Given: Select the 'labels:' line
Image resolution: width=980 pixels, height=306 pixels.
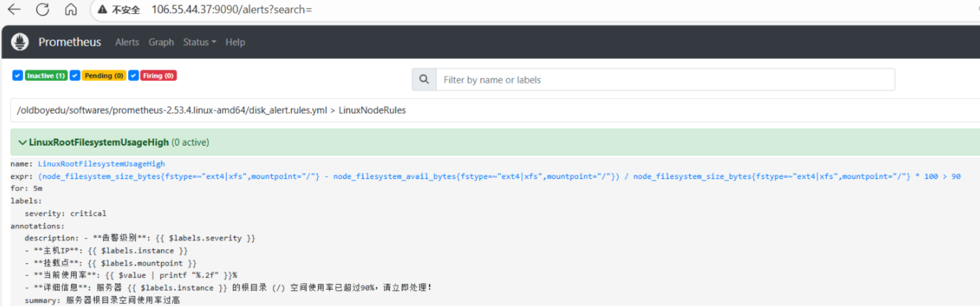Looking at the screenshot, I should tap(26, 201).
